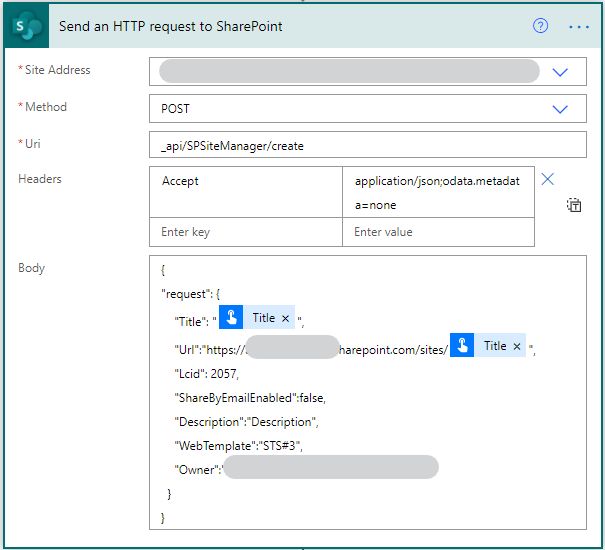Image resolution: width=605 pixels, height=550 pixels.
Task: Click the action title Send an HTTP request to SharePoint
Action: pyautogui.click(x=171, y=26)
